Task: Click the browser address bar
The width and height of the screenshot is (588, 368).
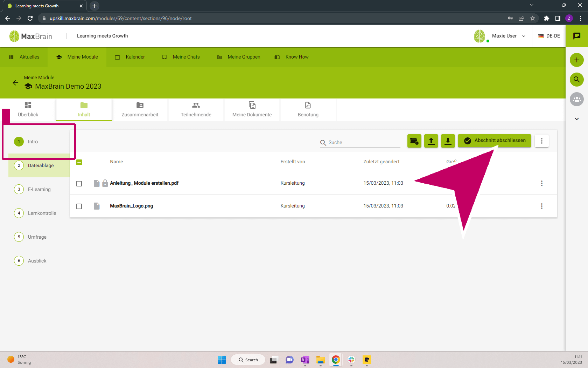Action: pyautogui.click(x=273, y=18)
